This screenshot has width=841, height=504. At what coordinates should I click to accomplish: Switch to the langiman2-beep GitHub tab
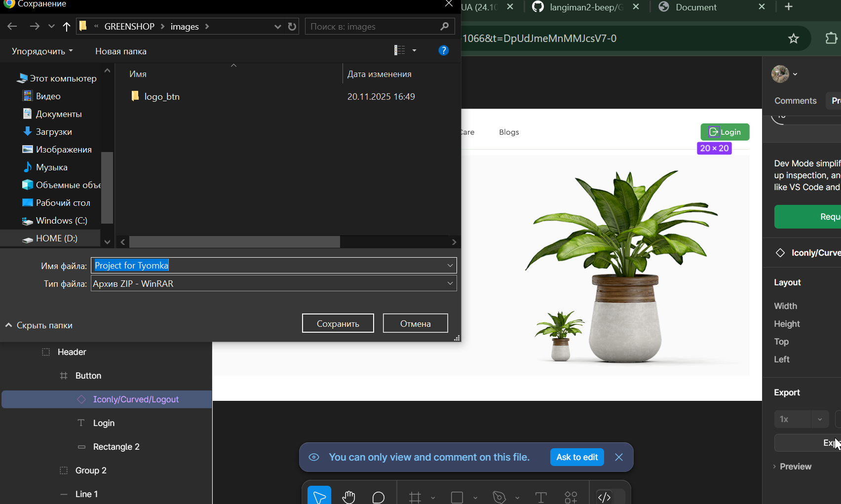click(586, 7)
